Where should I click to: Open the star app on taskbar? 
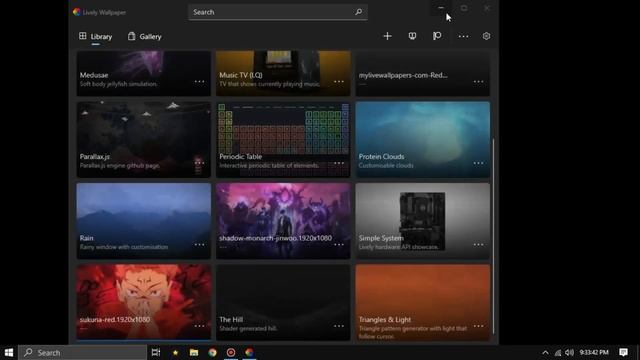175,352
